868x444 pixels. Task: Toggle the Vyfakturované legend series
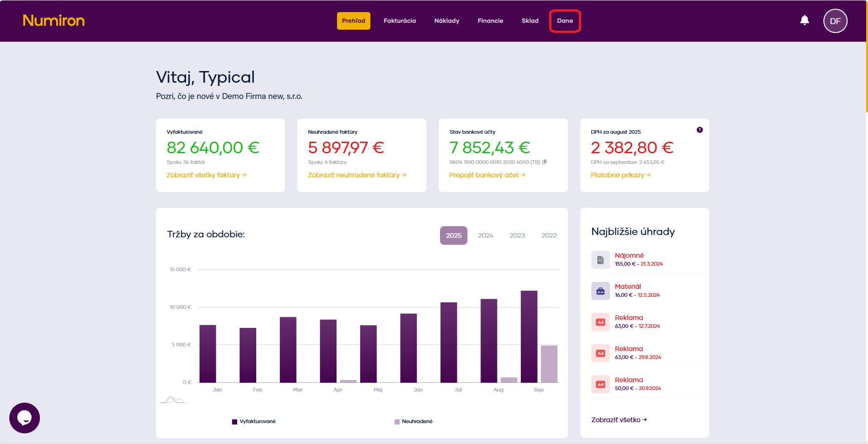(254, 422)
